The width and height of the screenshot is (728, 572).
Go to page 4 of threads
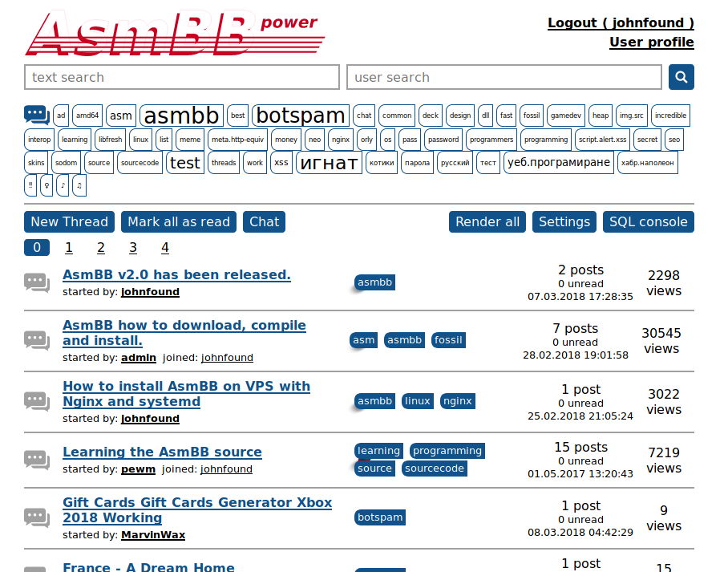(x=165, y=247)
